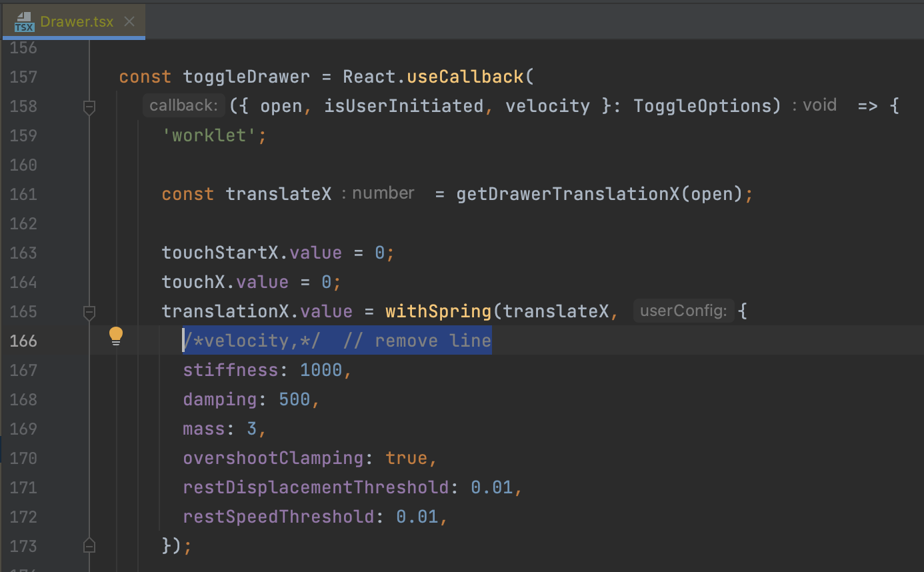Collapse the callback fold marker on line 158

(x=89, y=107)
